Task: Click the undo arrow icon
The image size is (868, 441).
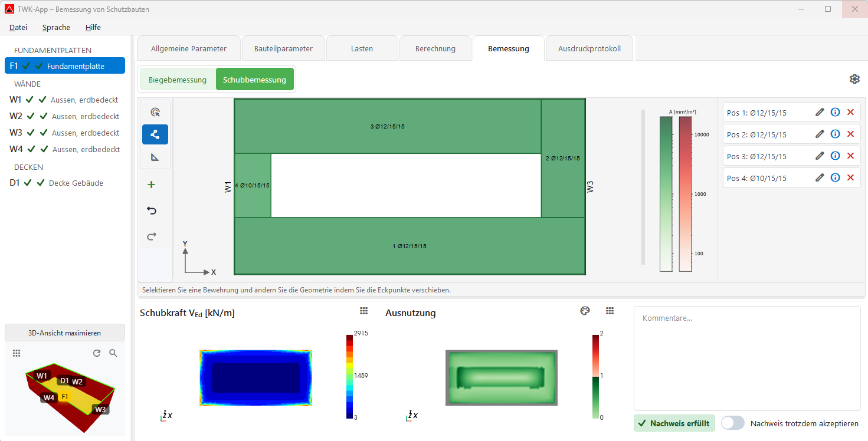Action: (152, 210)
